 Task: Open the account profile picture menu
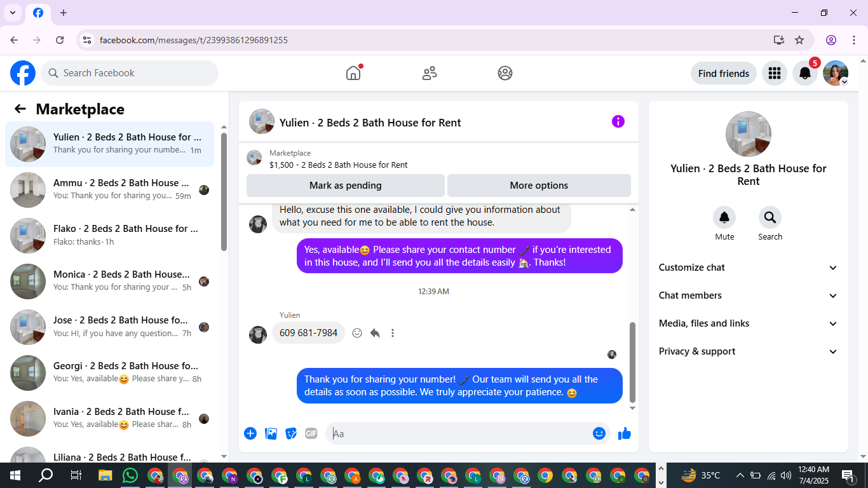coord(836,73)
